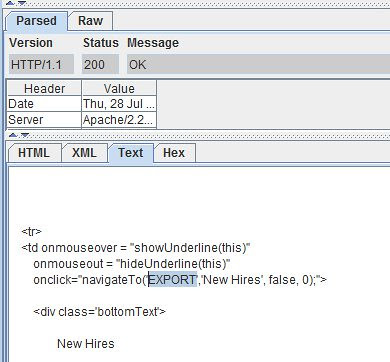Click the 'Version' label

[x=31, y=43]
